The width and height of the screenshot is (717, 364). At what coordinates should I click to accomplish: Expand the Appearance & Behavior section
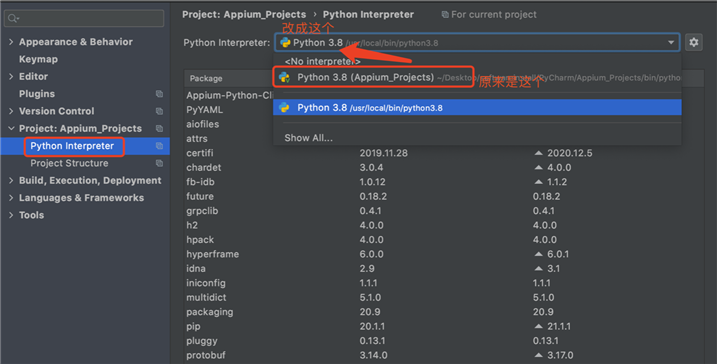(x=11, y=42)
